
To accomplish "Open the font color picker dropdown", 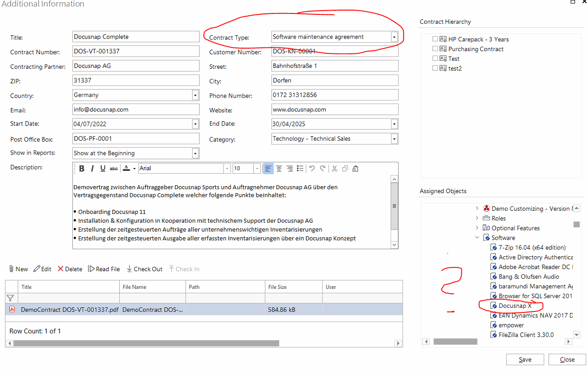I will tap(134, 169).
